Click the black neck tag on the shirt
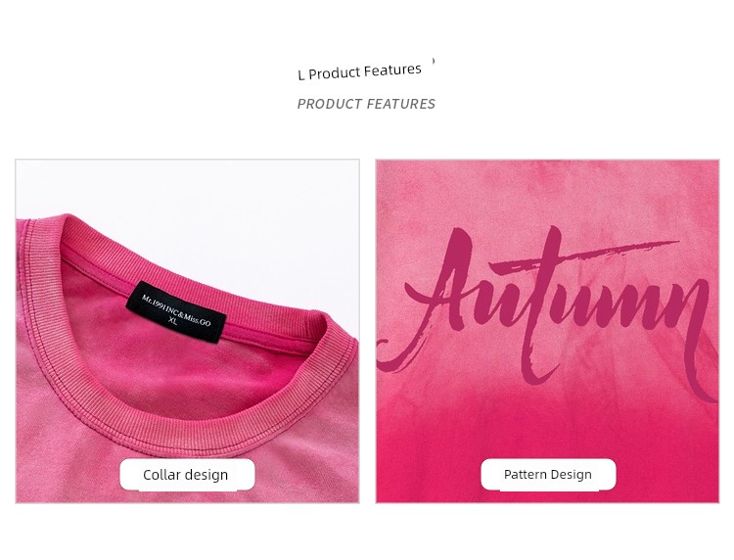This screenshot has width=734, height=560. tap(176, 312)
